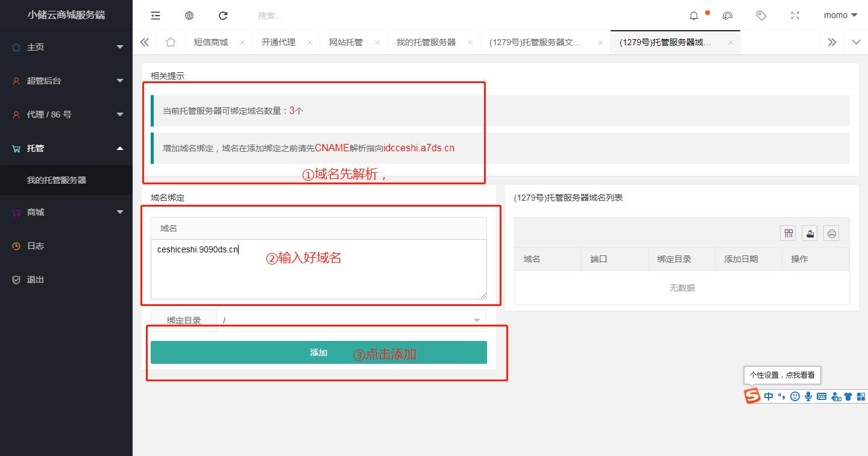Open soft keyboard icon in IME bar
The image size is (868, 456).
coord(822,396)
